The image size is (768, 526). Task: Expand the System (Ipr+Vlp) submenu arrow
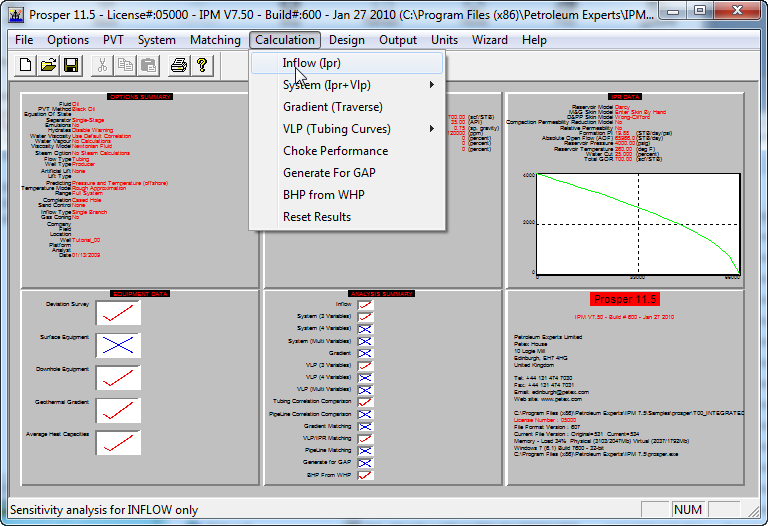(x=432, y=85)
